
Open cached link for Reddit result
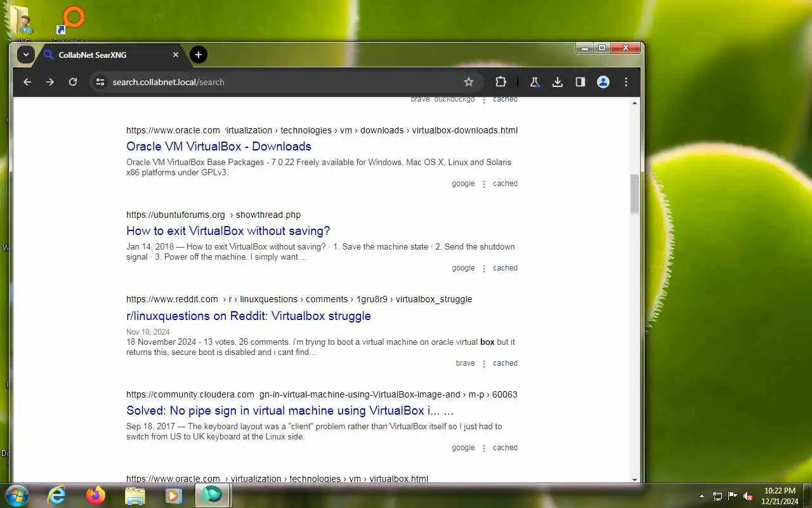[x=506, y=363]
